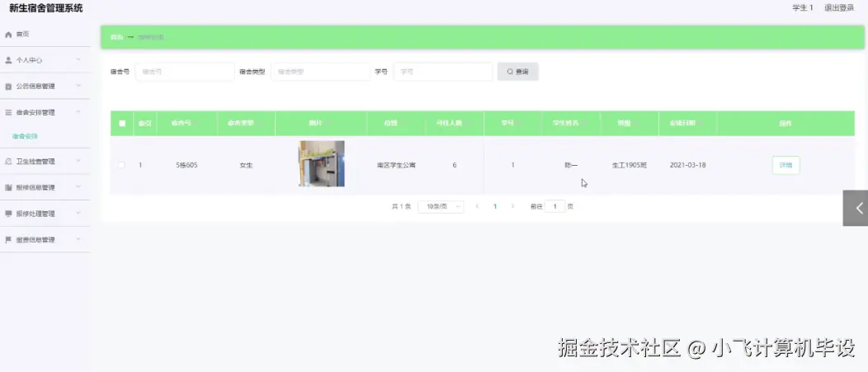The width and height of the screenshot is (868, 372).
Task: Go to next page with right arrow
Action: click(x=512, y=206)
